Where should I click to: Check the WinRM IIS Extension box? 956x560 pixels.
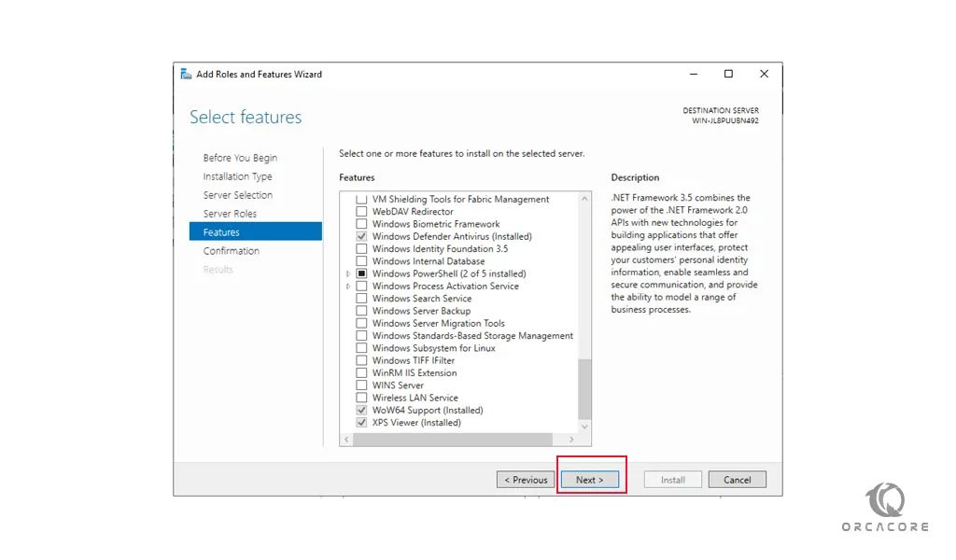[x=361, y=373]
